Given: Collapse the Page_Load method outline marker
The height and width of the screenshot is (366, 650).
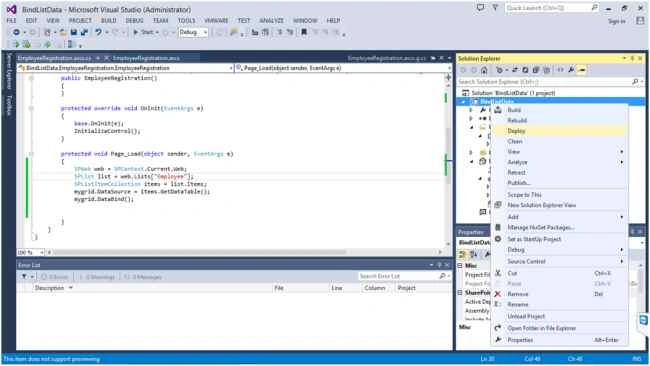Looking at the screenshot, I should point(32,154).
